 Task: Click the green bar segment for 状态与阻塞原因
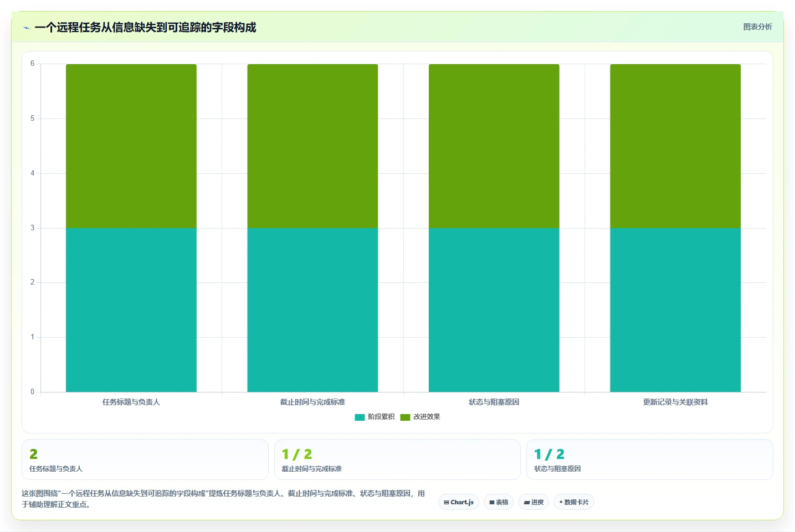coord(494,146)
